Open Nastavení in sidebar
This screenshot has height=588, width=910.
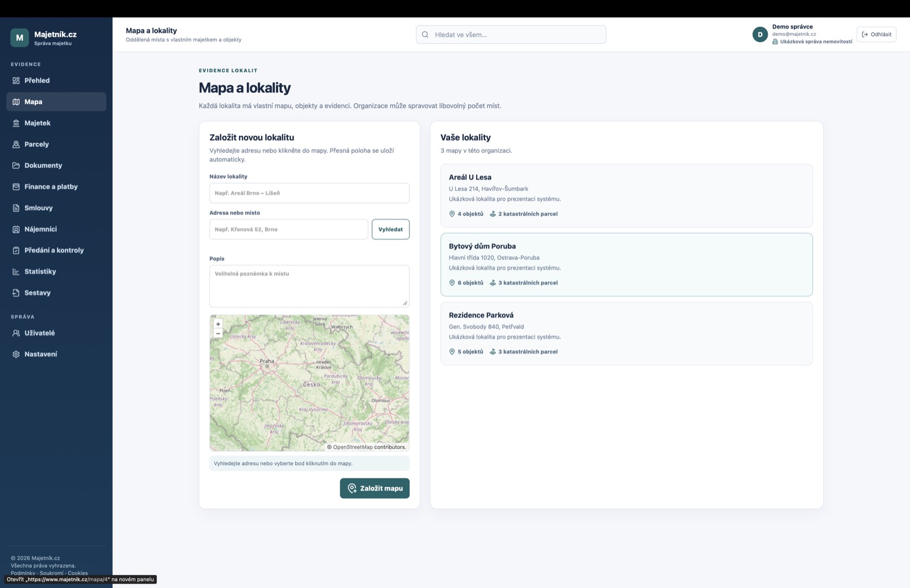(56, 354)
